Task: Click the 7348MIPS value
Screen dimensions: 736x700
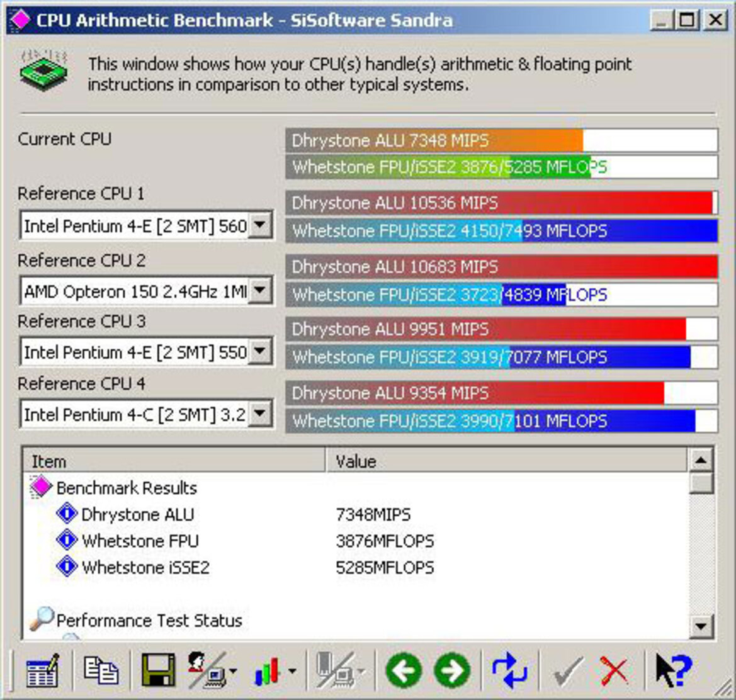Action: [373, 514]
